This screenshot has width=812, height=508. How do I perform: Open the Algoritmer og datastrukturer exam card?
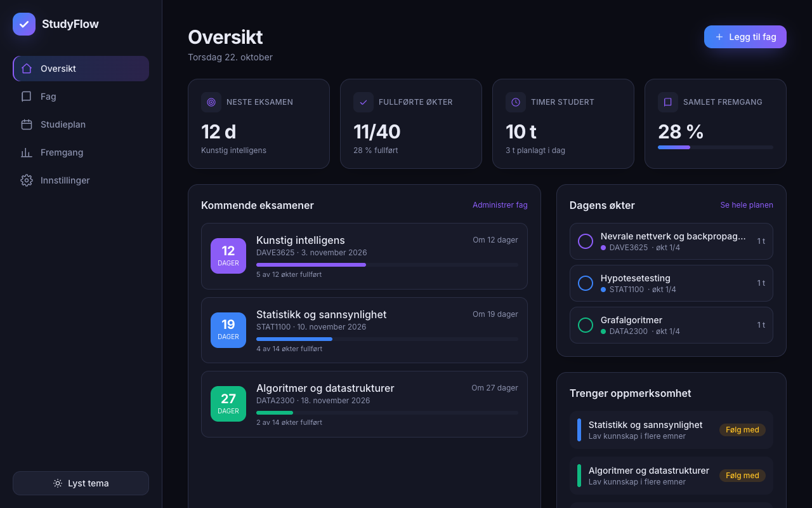point(364,404)
